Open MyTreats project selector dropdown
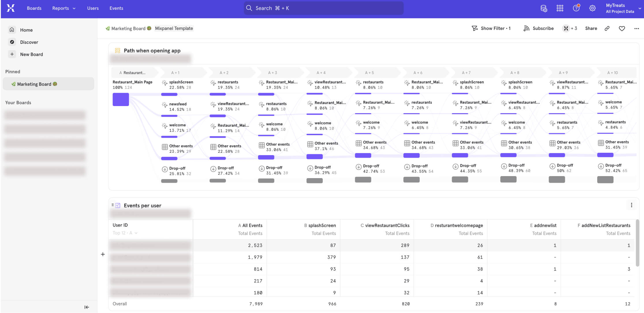Screen dimensions: 644x313 tap(624, 8)
